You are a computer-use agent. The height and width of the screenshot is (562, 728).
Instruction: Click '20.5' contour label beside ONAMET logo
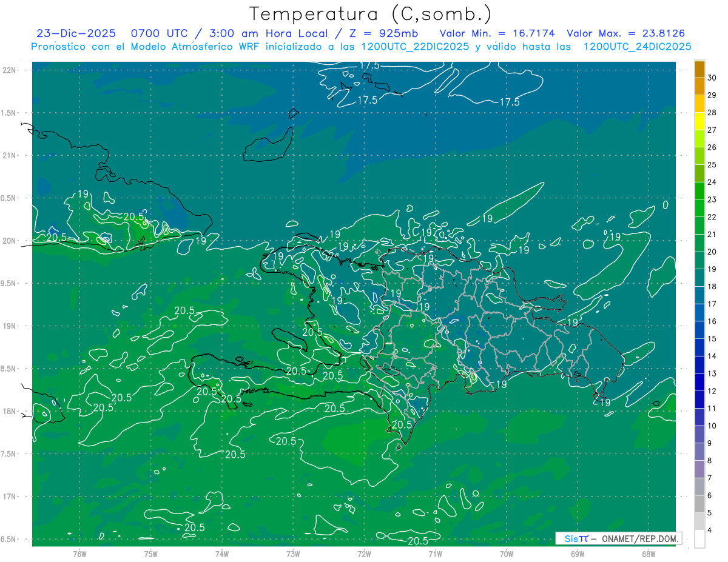click(418, 541)
